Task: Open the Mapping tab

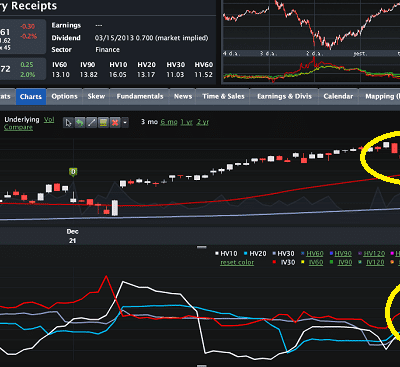Action: (x=380, y=97)
